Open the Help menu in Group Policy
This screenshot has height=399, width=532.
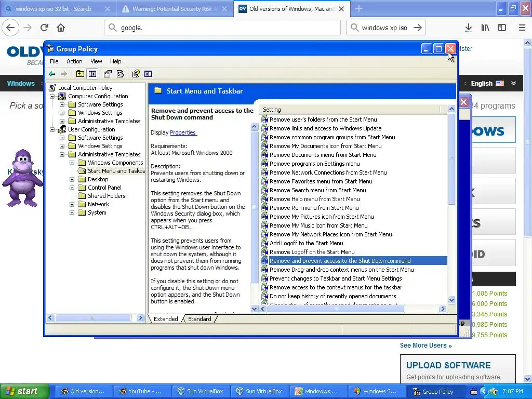115,61
